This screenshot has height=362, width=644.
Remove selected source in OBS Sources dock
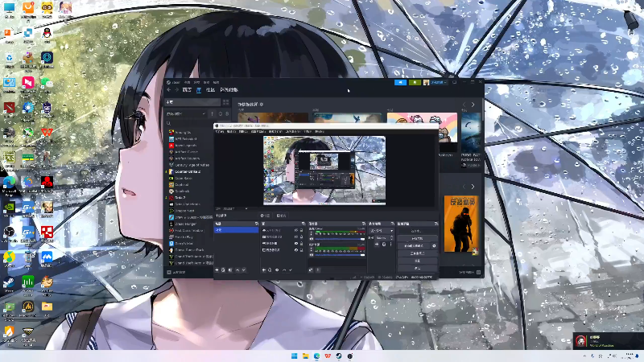(x=270, y=270)
